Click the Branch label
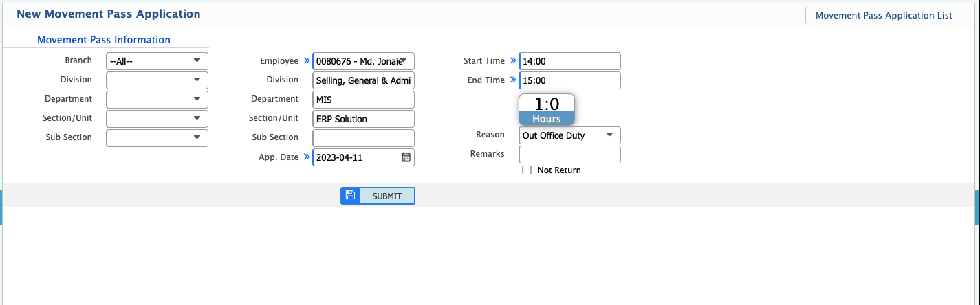Viewport: 980px width, 305px height. click(x=78, y=60)
